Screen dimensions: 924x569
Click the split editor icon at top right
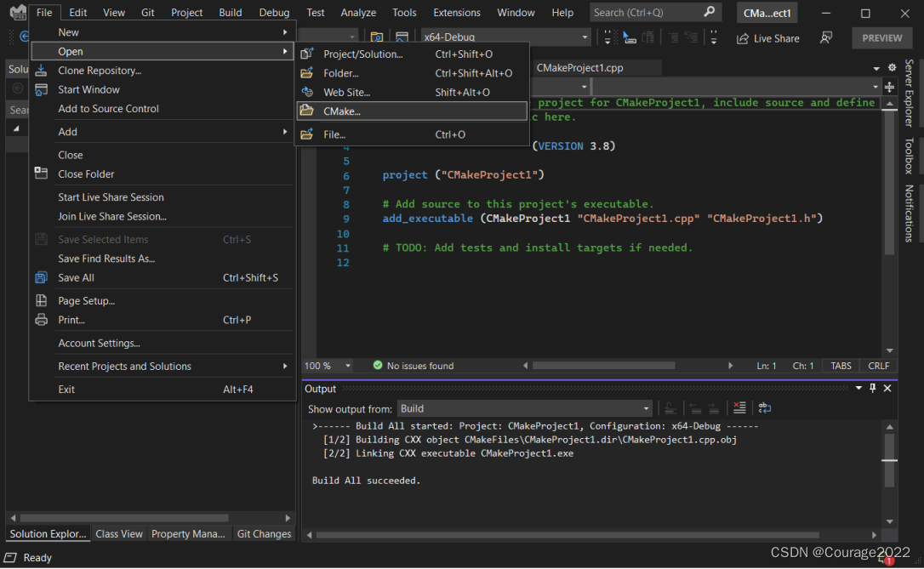(x=889, y=87)
